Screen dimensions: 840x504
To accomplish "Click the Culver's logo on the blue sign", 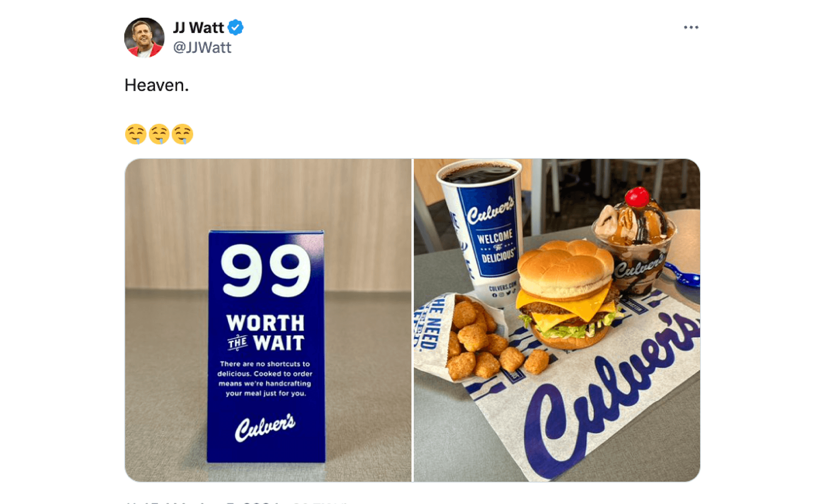I will [265, 428].
